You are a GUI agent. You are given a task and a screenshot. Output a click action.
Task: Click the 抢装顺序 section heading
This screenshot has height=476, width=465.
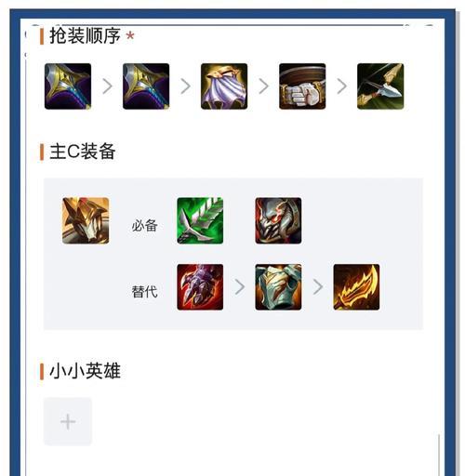(x=85, y=36)
